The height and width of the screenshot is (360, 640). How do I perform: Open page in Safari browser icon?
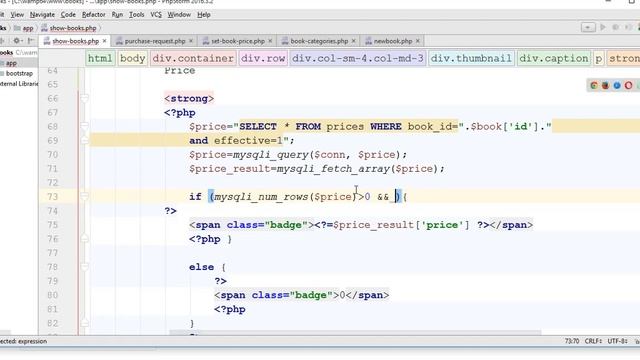(x=617, y=85)
